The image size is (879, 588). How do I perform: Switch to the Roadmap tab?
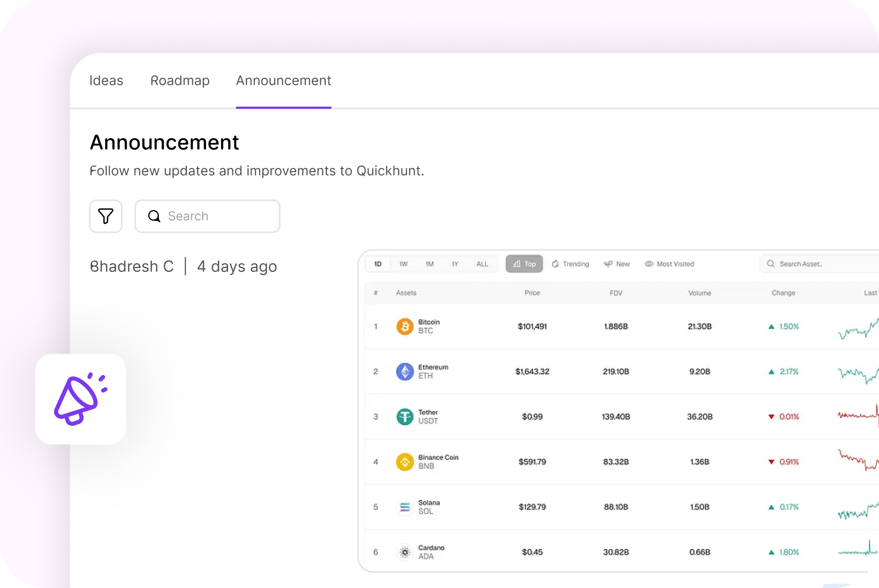coord(180,80)
